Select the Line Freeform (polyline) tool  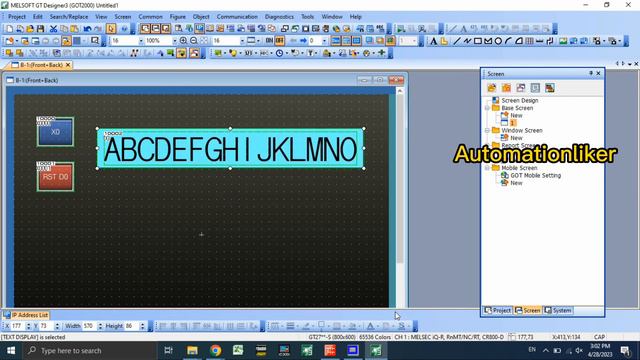(467, 41)
